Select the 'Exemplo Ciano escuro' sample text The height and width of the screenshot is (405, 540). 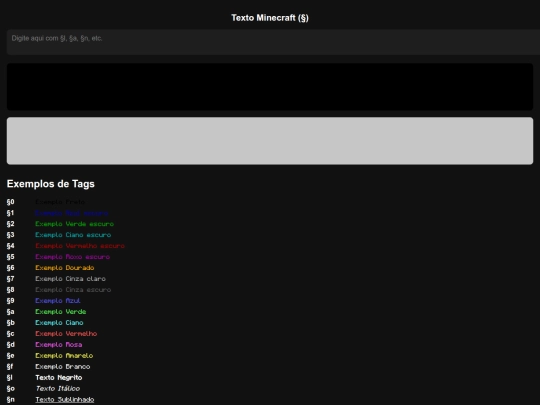coord(73,235)
